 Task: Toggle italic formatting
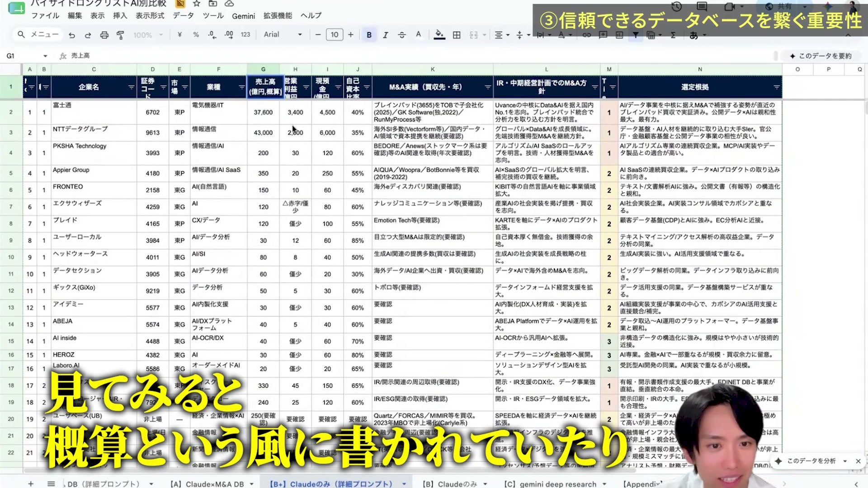[x=386, y=35]
